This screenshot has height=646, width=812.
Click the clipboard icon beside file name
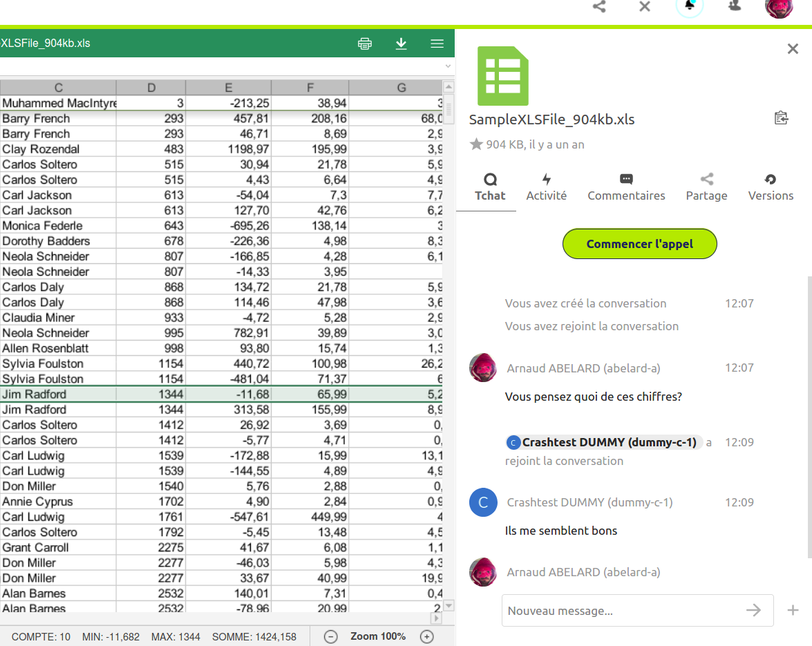pyautogui.click(x=781, y=118)
